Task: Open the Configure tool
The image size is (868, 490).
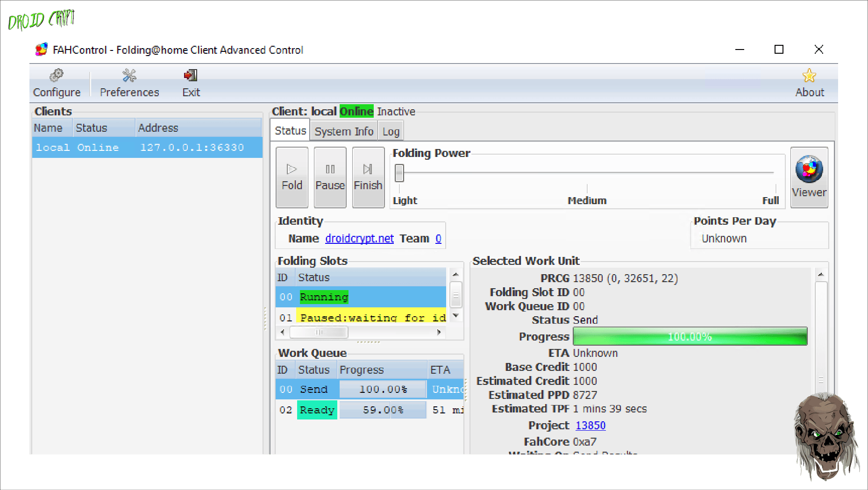Action: pos(57,83)
